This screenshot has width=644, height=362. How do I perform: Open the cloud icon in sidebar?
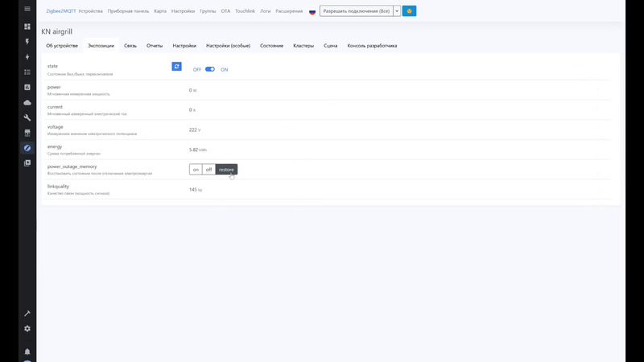[27, 102]
